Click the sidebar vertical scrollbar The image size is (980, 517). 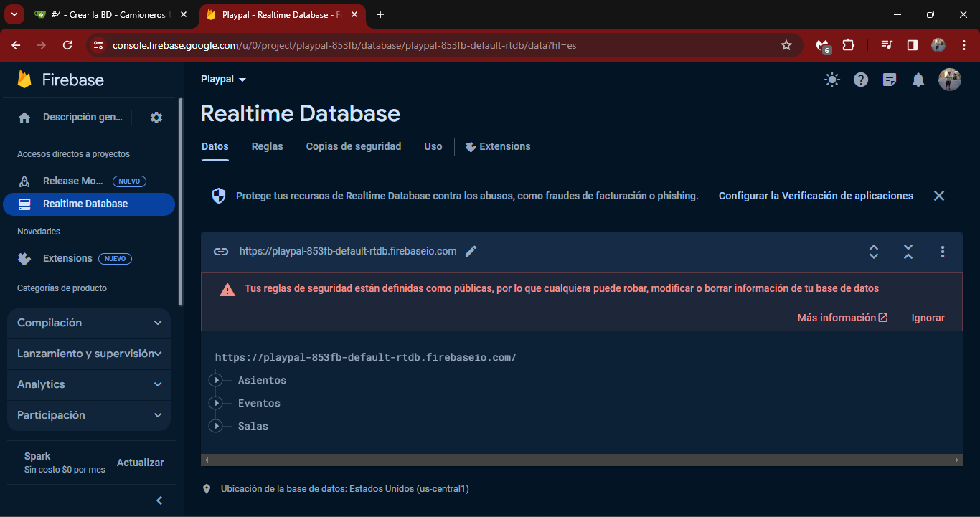[x=180, y=202]
